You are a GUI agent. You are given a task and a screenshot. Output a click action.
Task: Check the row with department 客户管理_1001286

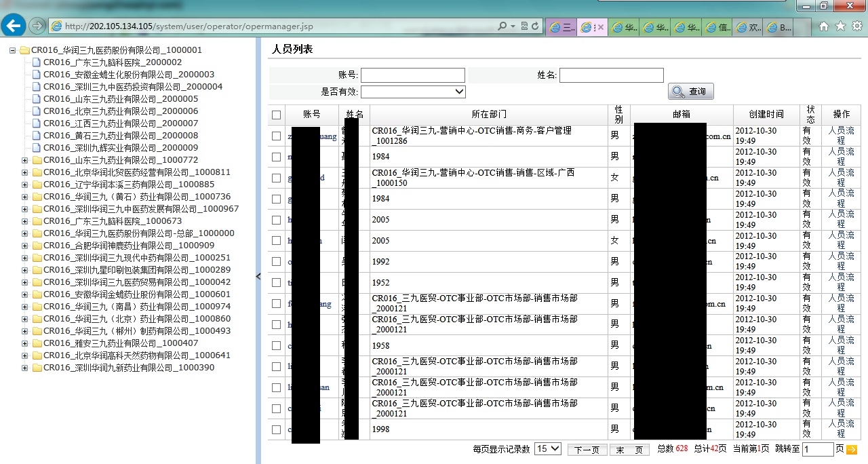(x=276, y=136)
